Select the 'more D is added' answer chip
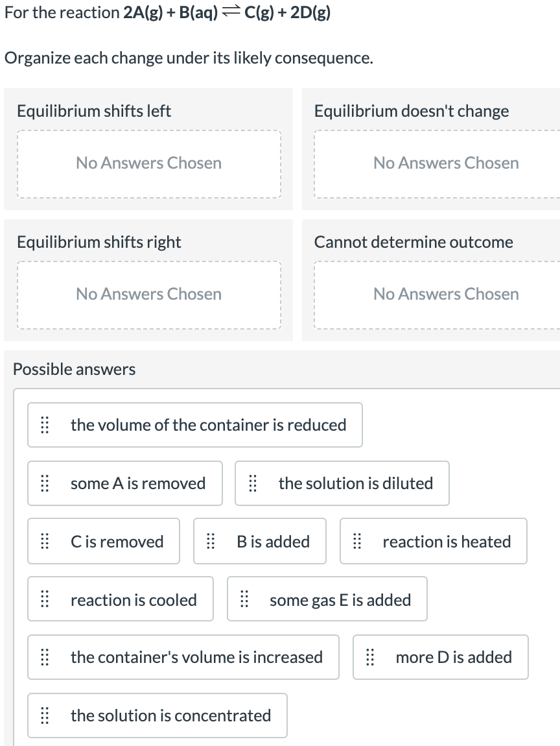This screenshot has height=746, width=560. pyautogui.click(x=441, y=657)
